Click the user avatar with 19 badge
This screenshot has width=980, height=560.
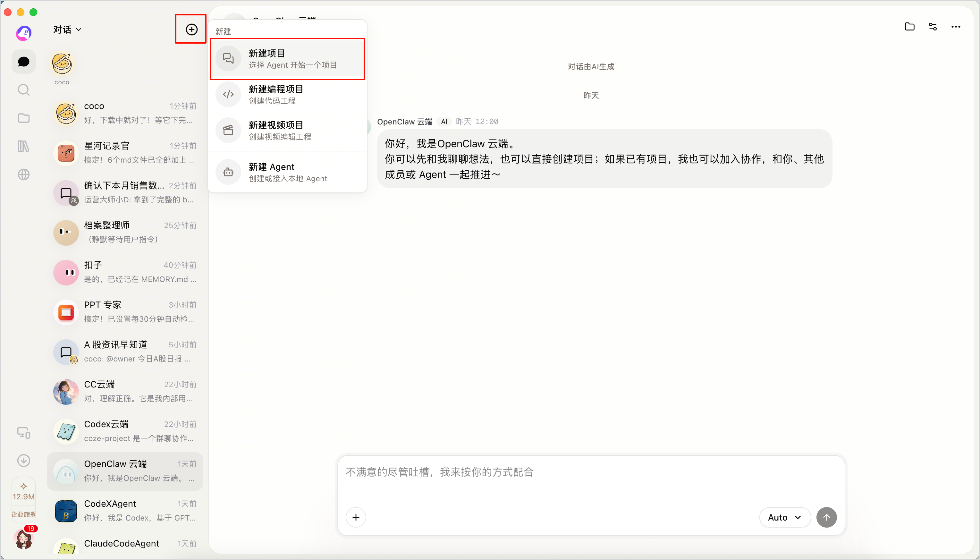[x=23, y=539]
